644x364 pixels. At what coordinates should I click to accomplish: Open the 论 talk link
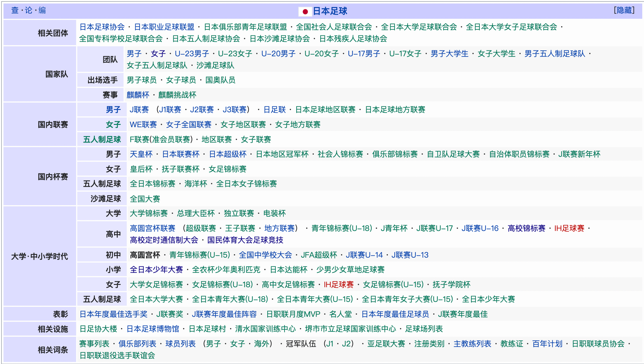pos(28,10)
